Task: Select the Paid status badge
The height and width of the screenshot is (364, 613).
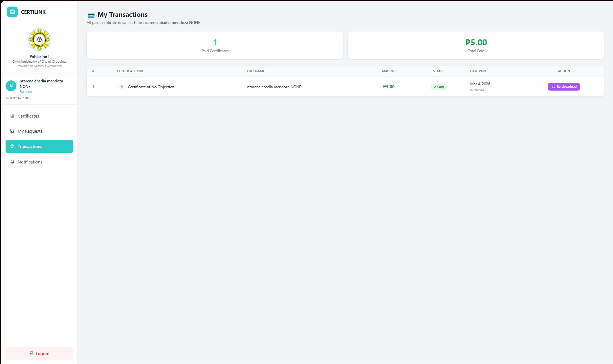Action: (439, 87)
